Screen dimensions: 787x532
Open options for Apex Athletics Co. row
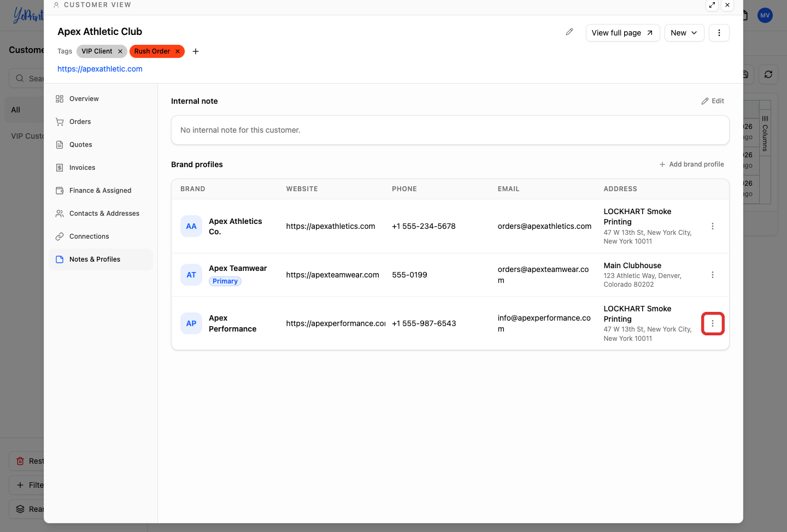[x=713, y=226]
